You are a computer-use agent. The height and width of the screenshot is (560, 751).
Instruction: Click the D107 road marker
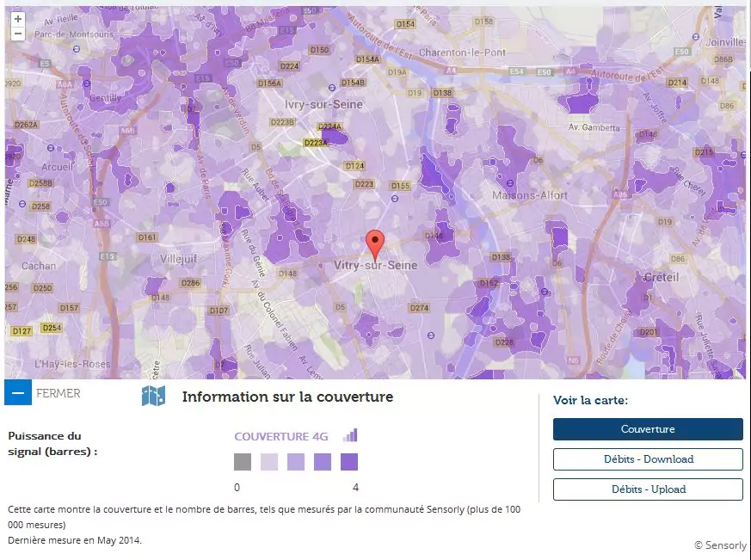click(219, 311)
